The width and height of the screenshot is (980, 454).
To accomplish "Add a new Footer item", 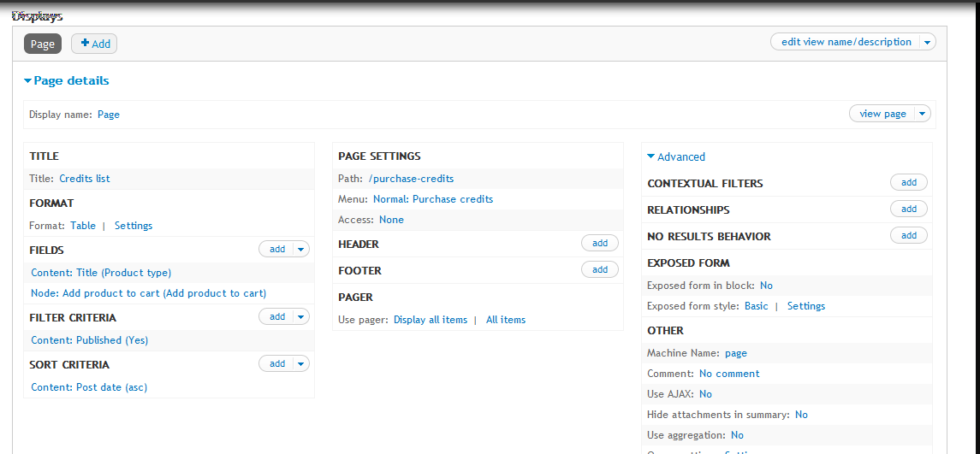I will pyautogui.click(x=600, y=270).
